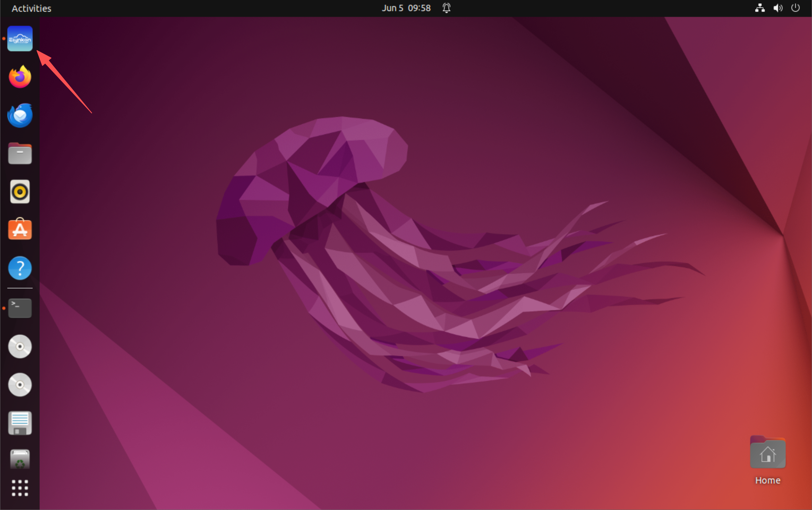The image size is (812, 510).
Task: Open the Trash in the dock
Action: (x=20, y=459)
